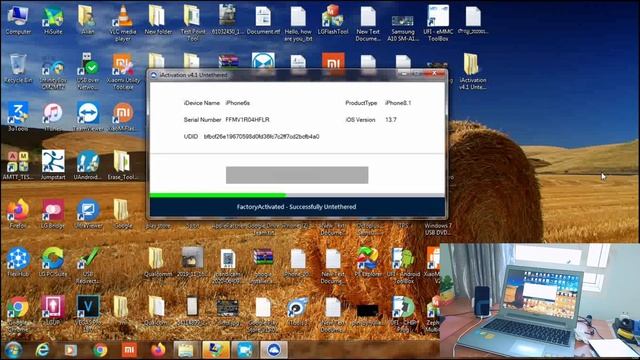Open the Test Point Tool folder
The image size is (640, 360).
tap(193, 23)
